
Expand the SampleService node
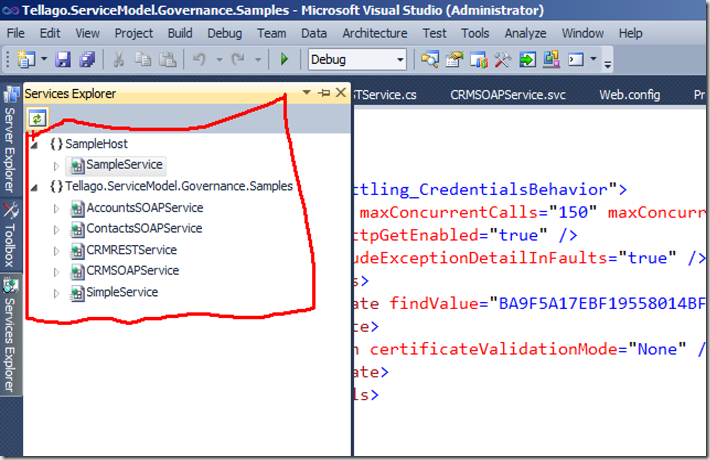click(x=56, y=166)
